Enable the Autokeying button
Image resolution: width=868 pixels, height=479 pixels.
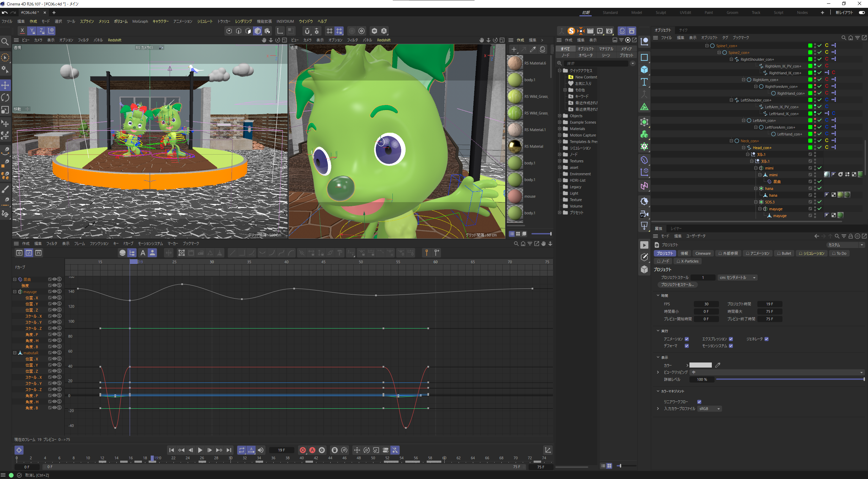click(312, 450)
